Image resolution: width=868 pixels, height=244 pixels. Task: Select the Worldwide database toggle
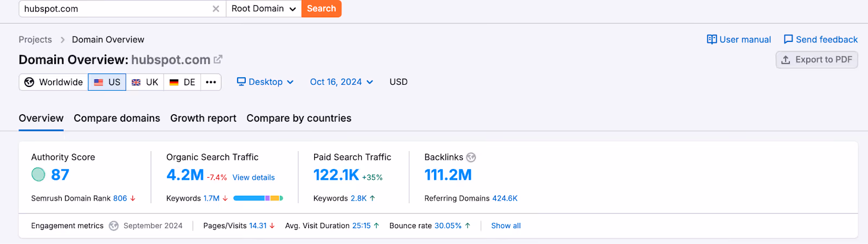click(x=54, y=82)
